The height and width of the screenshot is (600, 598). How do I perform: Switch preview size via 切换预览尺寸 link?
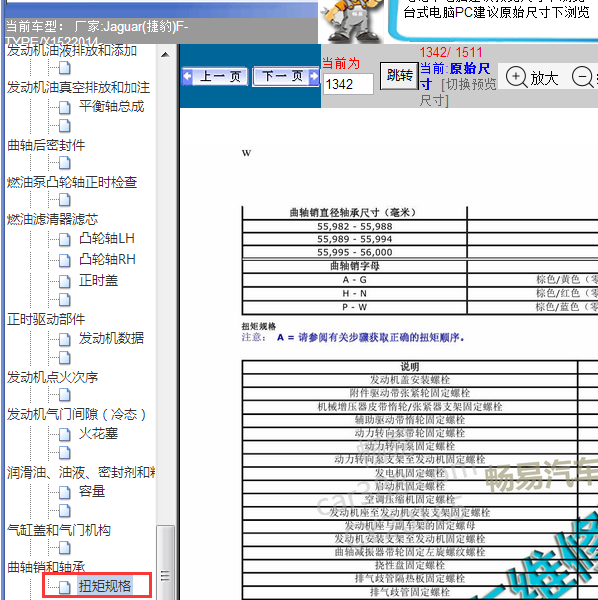(x=458, y=93)
